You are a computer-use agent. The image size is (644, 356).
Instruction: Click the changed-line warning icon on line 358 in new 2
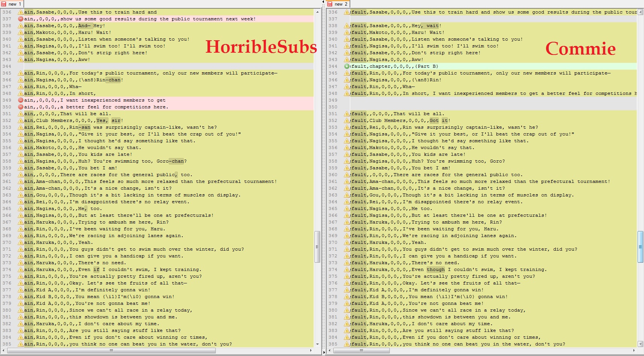point(347,161)
